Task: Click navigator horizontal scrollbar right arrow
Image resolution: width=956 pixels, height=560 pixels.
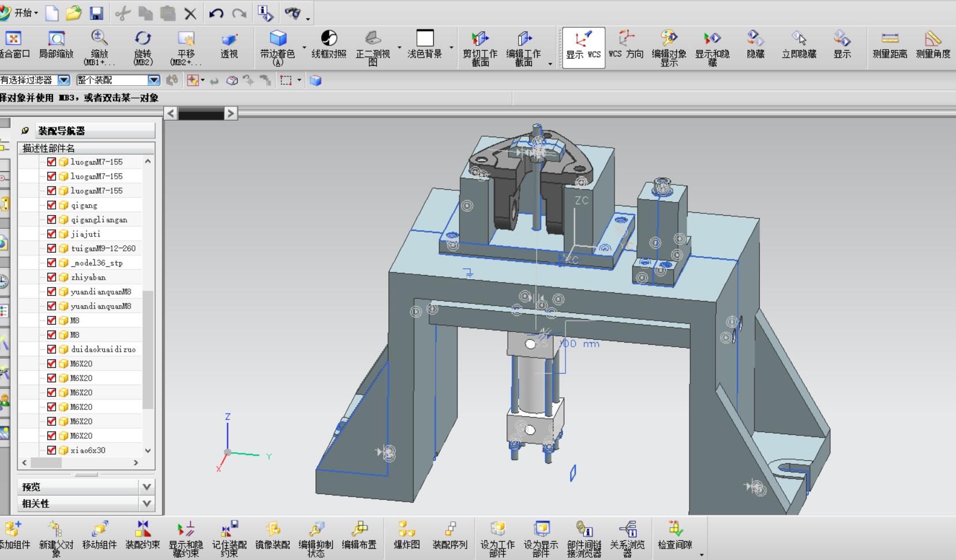Action: click(x=136, y=463)
